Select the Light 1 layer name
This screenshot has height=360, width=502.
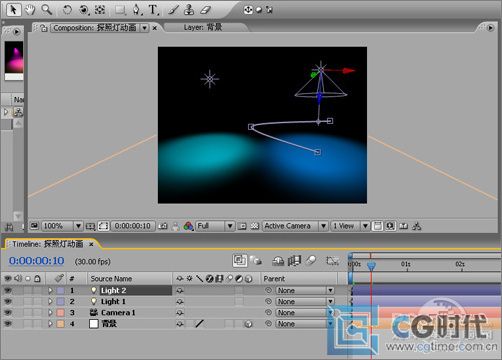click(113, 301)
